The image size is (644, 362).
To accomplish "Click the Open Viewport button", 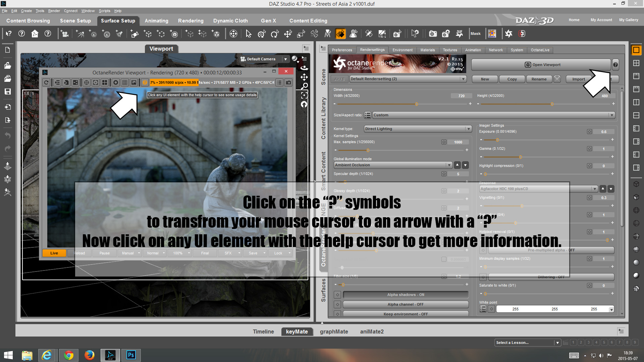I will (x=541, y=65).
